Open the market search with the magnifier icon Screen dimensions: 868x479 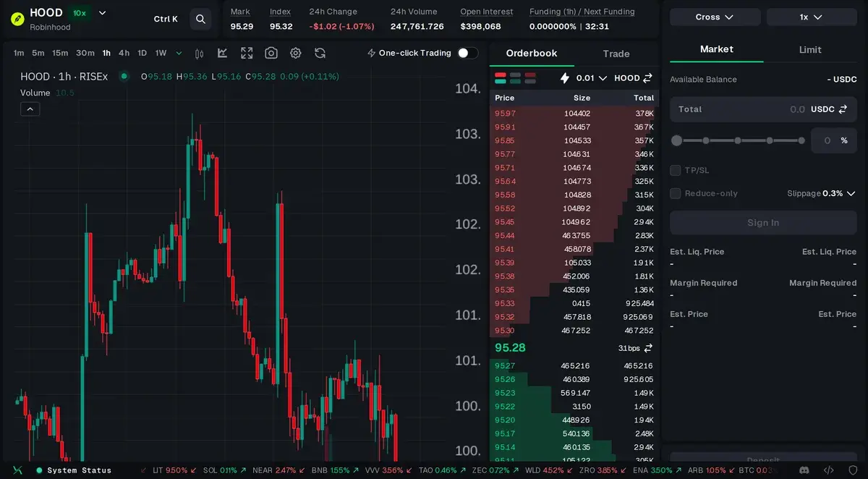point(200,19)
